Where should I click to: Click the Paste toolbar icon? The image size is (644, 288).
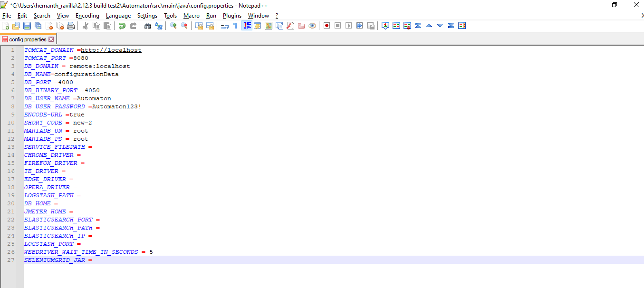(x=107, y=26)
